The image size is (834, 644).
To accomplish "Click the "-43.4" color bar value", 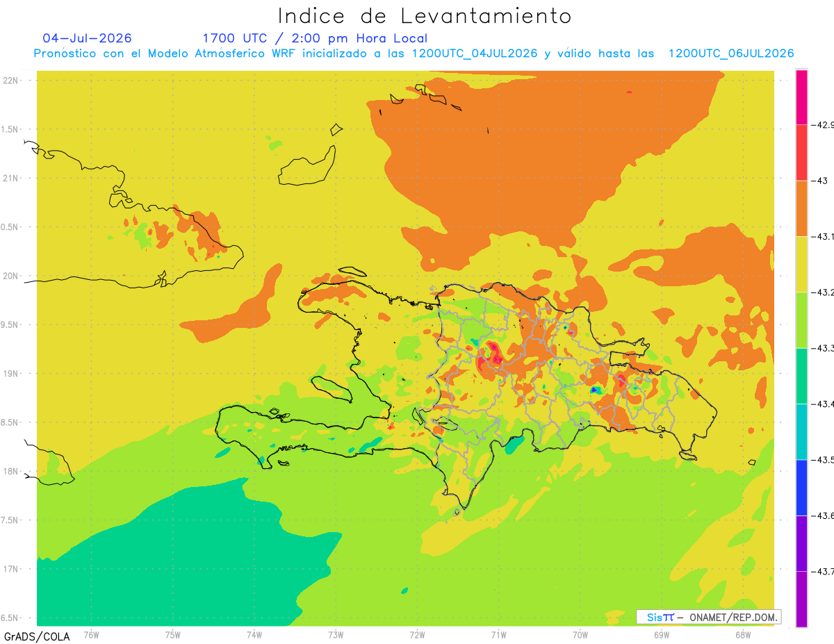I will (x=823, y=404).
